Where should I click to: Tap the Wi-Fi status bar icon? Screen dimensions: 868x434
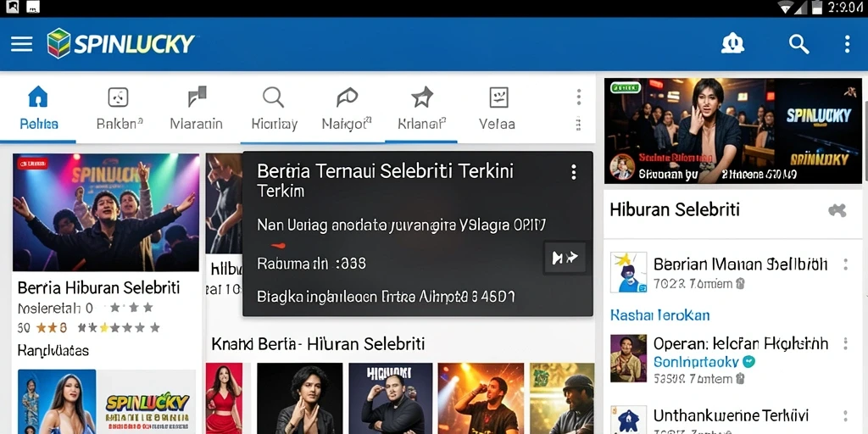click(786, 8)
